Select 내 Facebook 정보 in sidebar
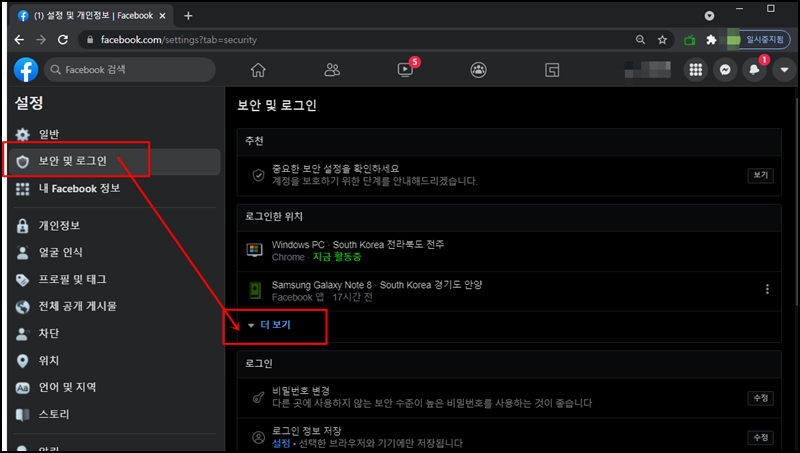The height and width of the screenshot is (453, 800). [114, 189]
